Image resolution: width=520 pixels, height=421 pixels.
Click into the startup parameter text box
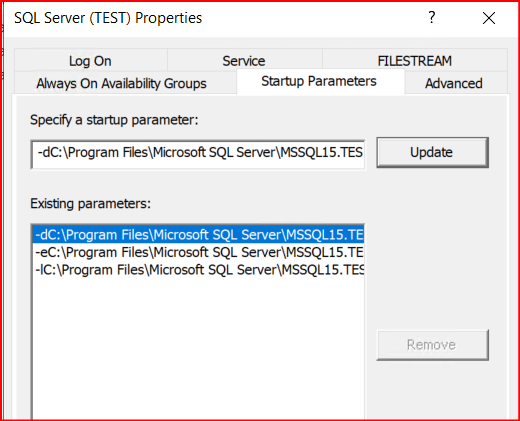198,154
